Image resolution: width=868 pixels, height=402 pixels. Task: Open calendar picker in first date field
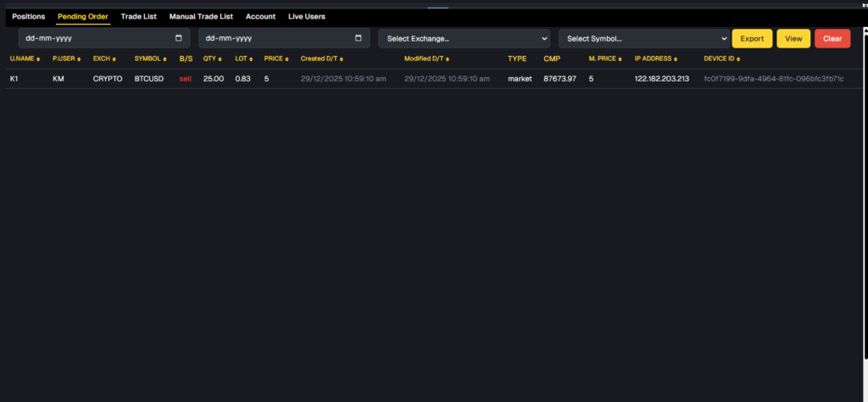click(178, 38)
